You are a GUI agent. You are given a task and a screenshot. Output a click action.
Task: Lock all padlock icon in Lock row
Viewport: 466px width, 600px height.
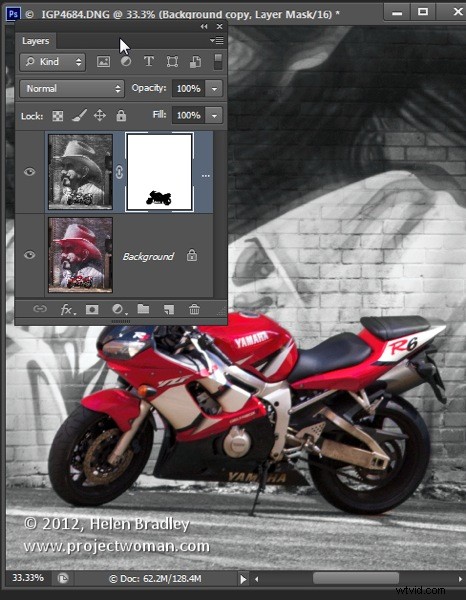tap(121, 115)
